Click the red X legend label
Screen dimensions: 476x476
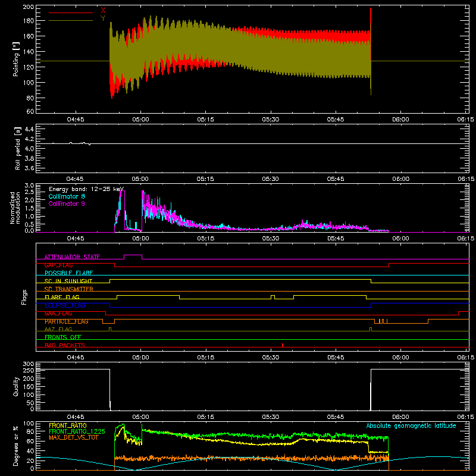coord(103,11)
